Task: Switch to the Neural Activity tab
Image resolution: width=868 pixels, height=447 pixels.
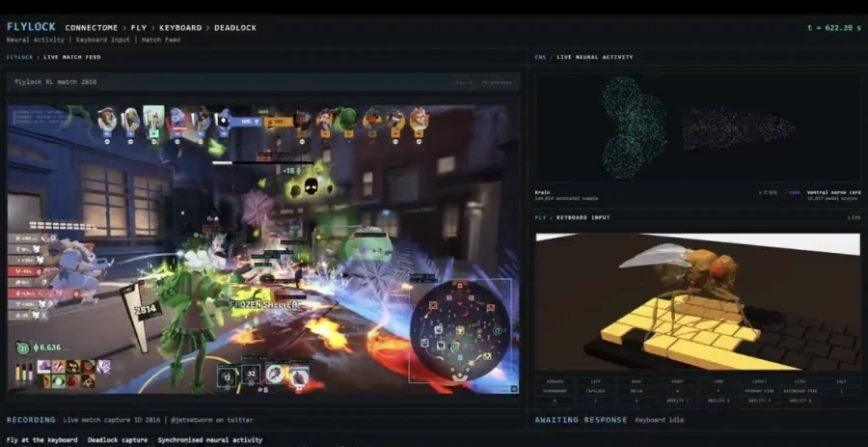Action: pyautogui.click(x=36, y=40)
